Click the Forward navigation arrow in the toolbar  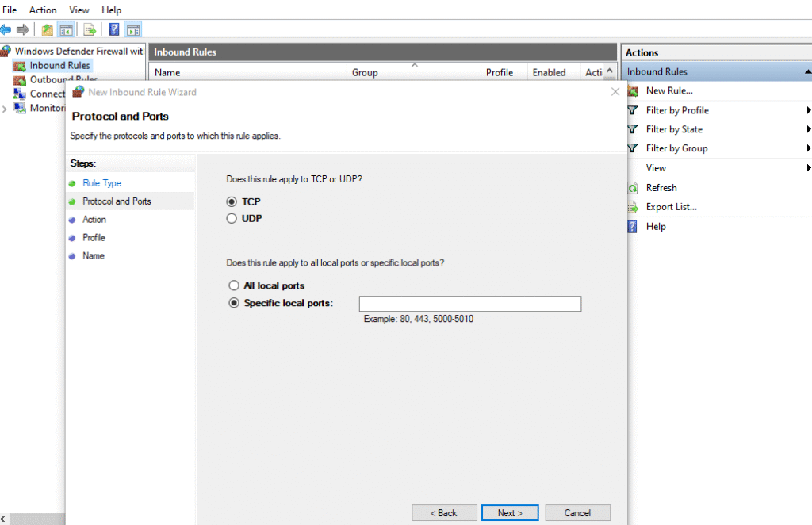(x=21, y=29)
